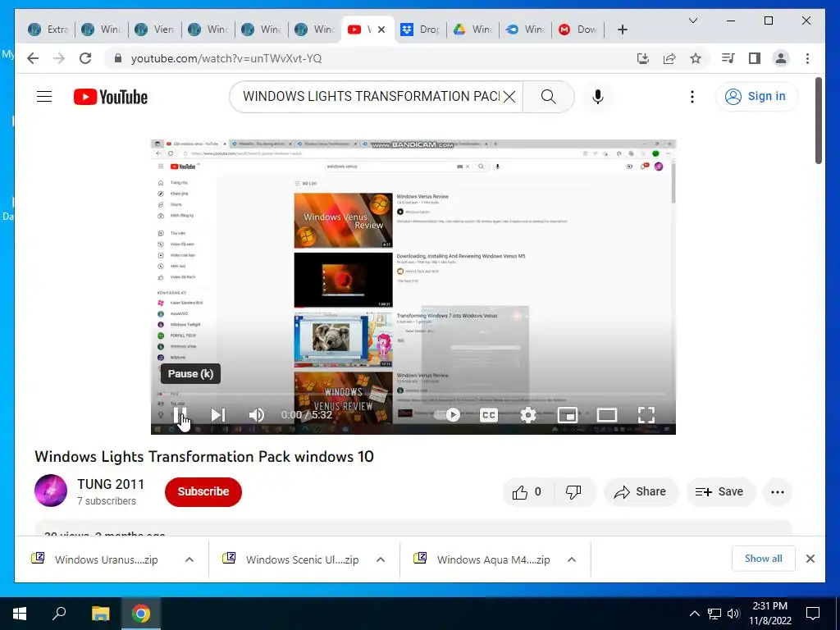The height and width of the screenshot is (630, 840).
Task: Dislike the video
Action: tap(573, 492)
